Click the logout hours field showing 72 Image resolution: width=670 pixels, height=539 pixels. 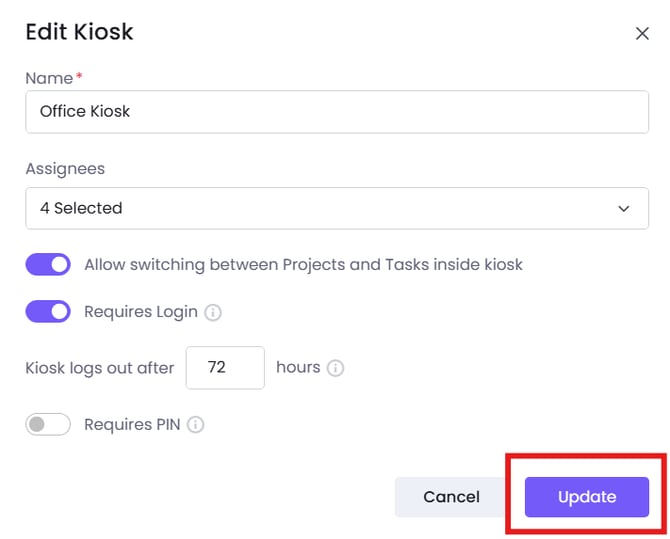coord(225,367)
